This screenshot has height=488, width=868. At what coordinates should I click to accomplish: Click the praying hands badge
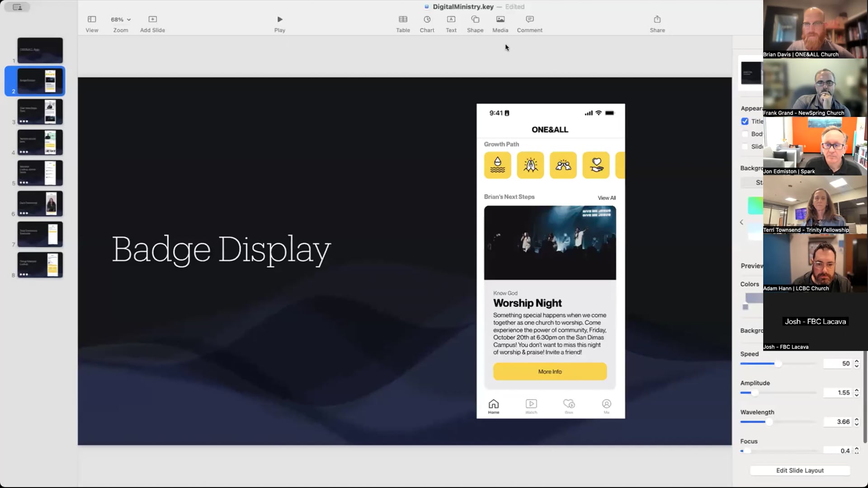pos(530,165)
